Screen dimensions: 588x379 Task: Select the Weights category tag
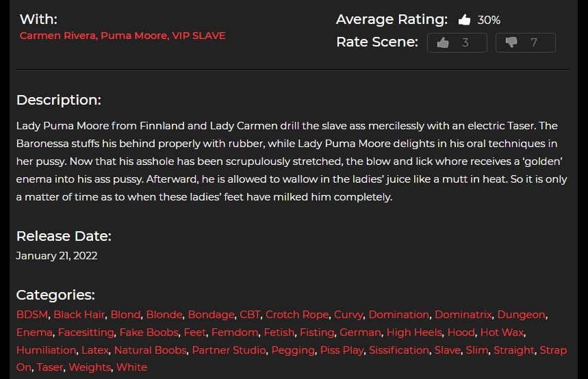point(90,367)
